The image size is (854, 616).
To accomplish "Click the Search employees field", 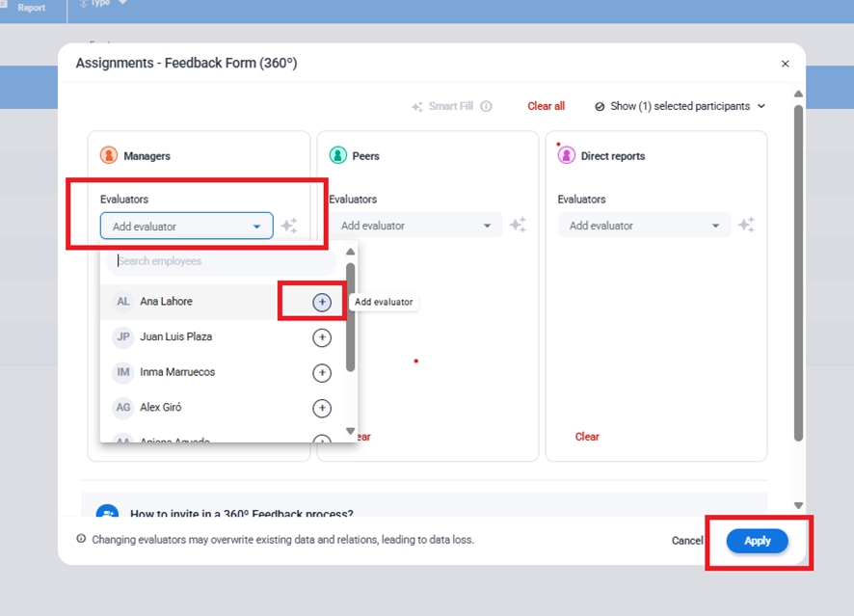I will point(222,261).
